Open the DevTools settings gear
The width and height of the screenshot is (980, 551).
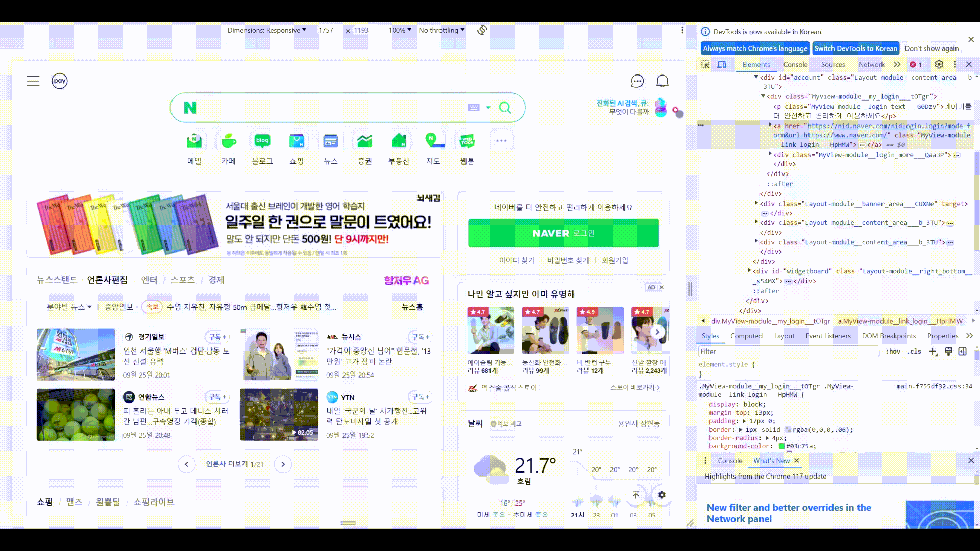(x=939, y=65)
